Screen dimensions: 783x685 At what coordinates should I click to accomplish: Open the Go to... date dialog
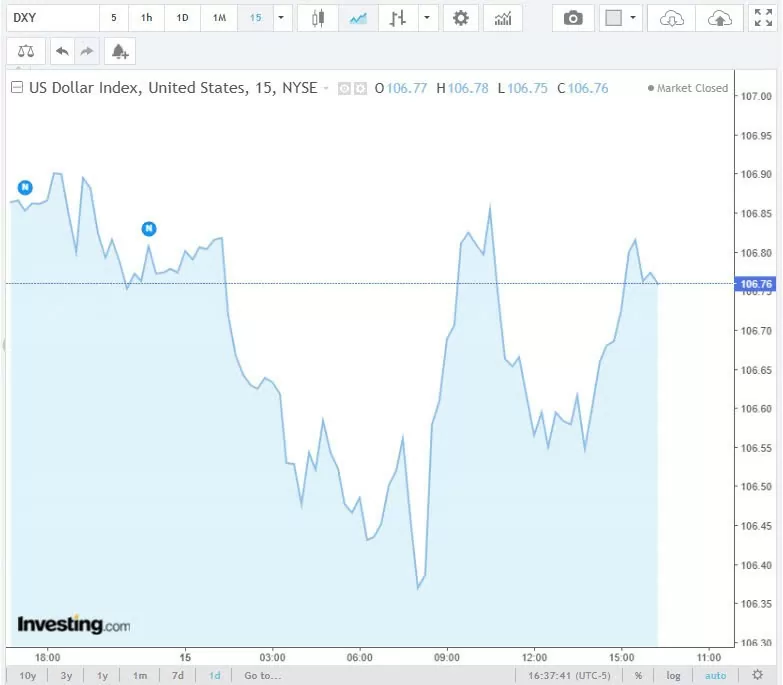[x=263, y=676]
